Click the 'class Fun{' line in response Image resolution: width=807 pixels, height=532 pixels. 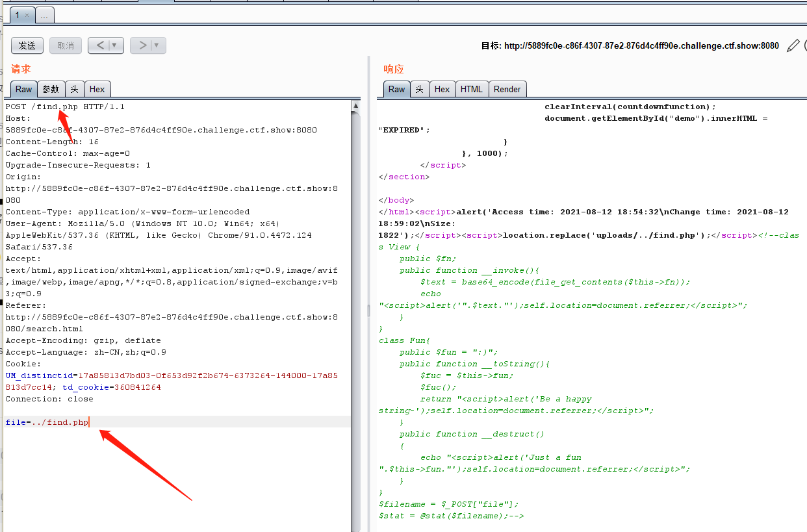tap(405, 340)
